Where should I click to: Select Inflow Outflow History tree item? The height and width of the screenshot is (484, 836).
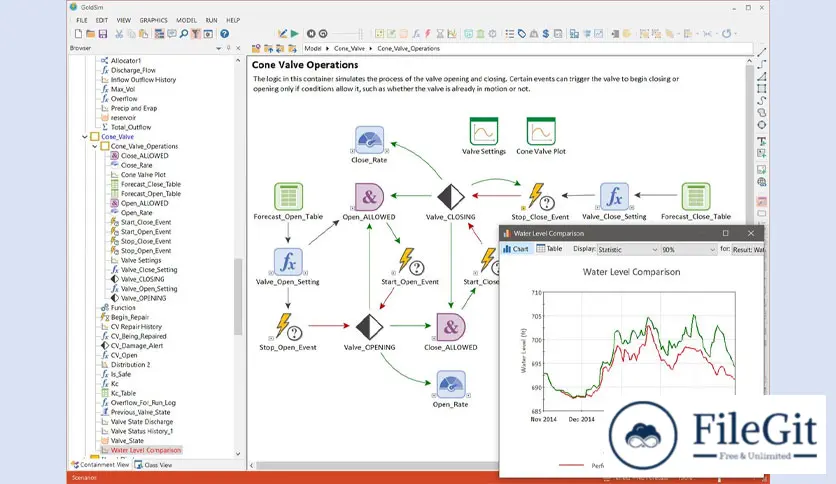pos(143,79)
